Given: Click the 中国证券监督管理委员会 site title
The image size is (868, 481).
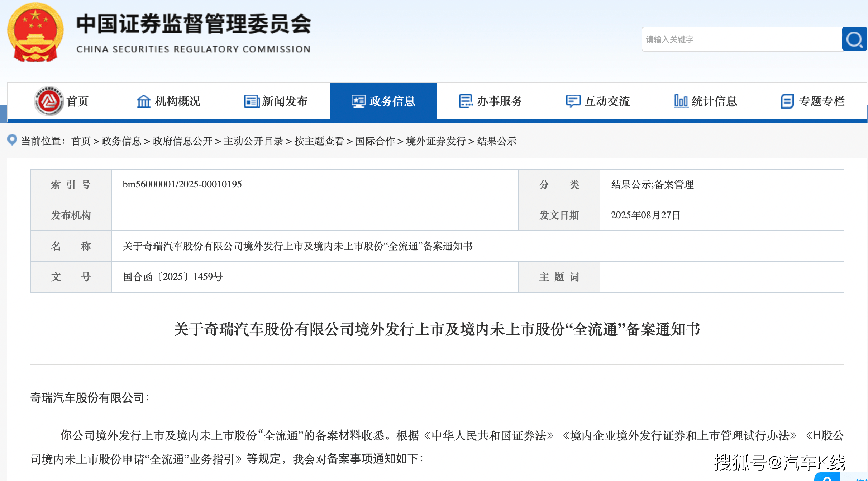Looking at the screenshot, I should click(194, 24).
